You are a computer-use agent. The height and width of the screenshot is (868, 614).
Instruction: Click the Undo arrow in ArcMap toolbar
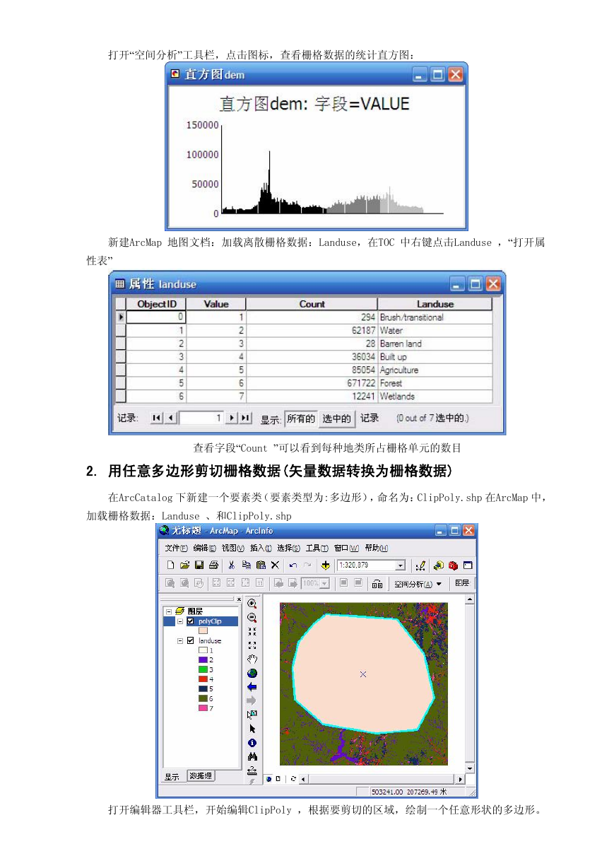[x=293, y=565]
